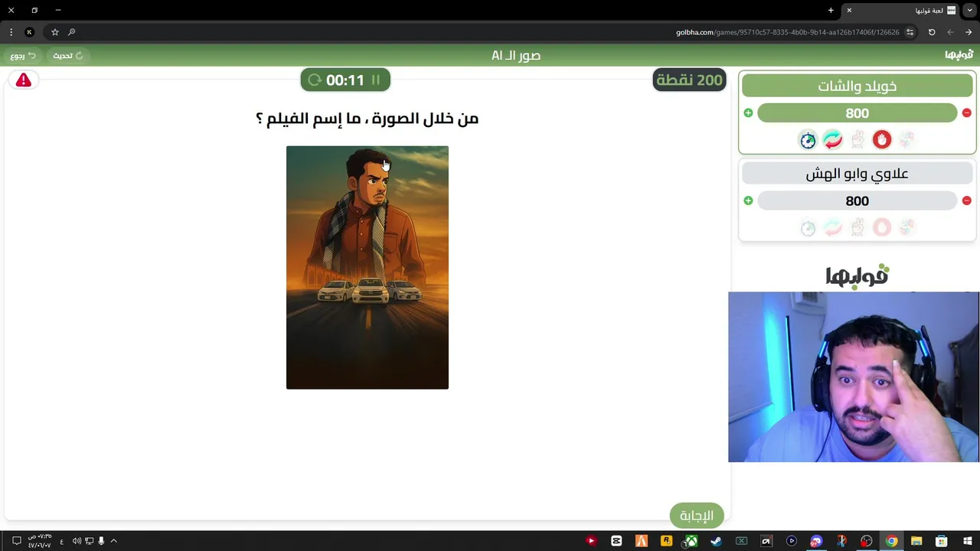
Task: Use crossed-fingers lifeline for علاوي وابو الهش
Action: (x=857, y=227)
